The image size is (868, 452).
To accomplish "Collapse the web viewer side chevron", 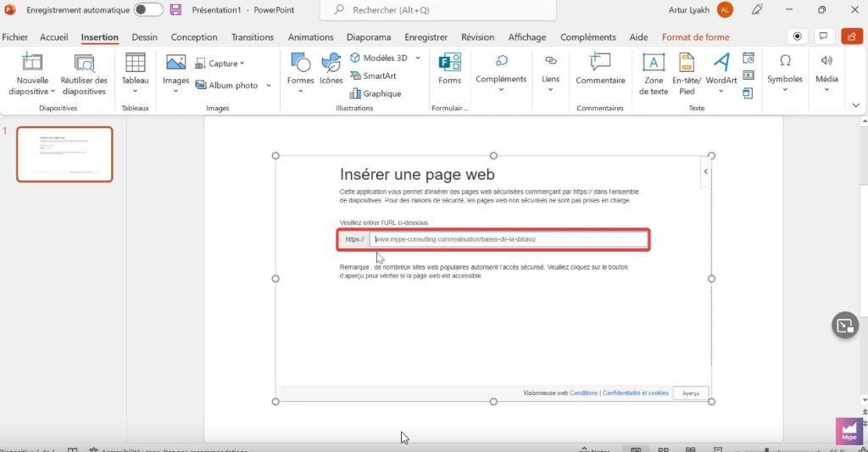I will tap(705, 171).
